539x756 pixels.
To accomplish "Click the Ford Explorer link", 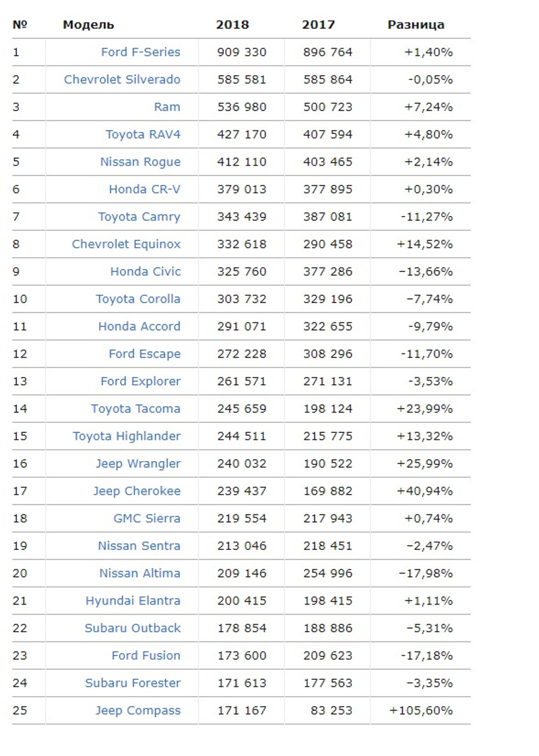I will tap(140, 382).
